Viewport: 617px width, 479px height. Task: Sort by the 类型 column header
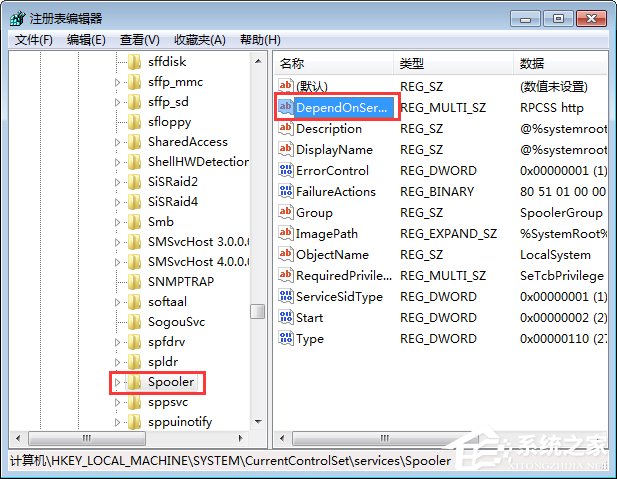453,63
